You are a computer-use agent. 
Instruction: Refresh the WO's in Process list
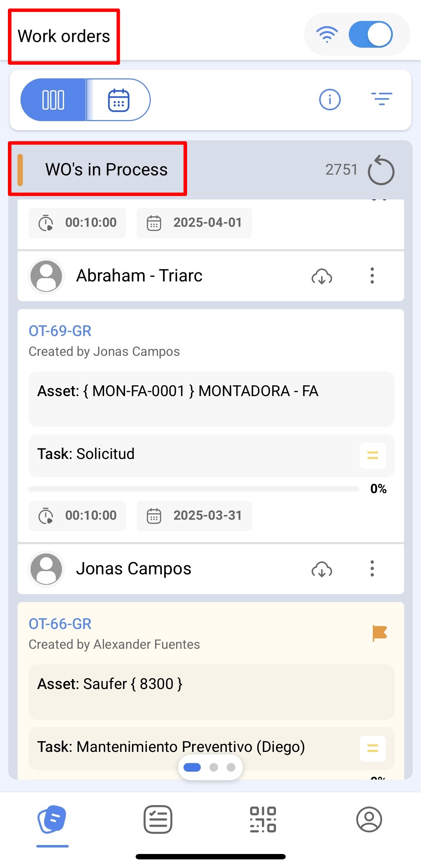381,170
